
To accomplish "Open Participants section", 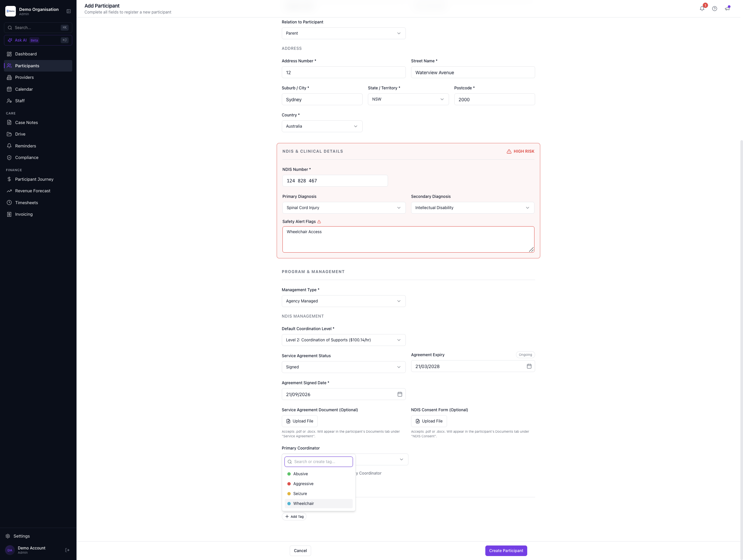I will pyautogui.click(x=38, y=66).
